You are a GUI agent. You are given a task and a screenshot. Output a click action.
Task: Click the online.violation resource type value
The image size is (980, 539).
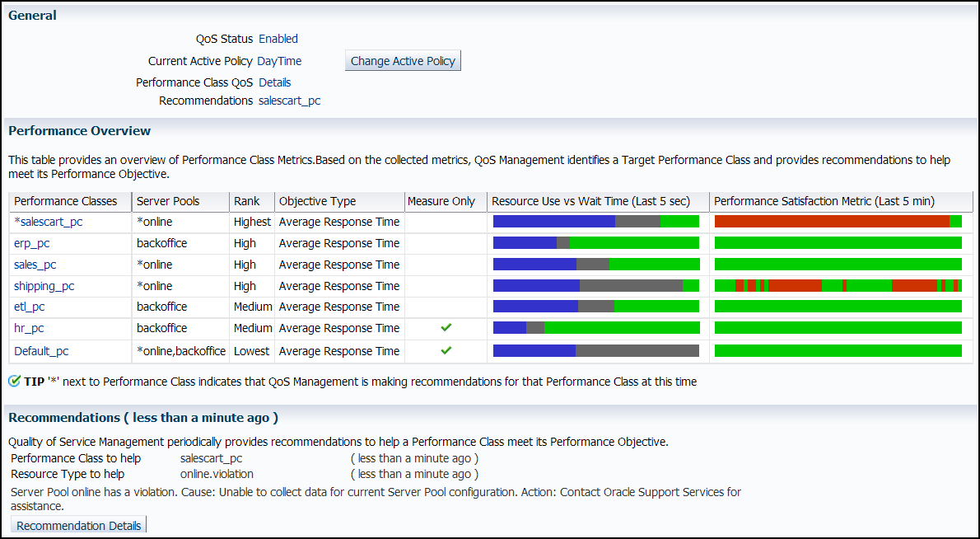pyautogui.click(x=217, y=474)
